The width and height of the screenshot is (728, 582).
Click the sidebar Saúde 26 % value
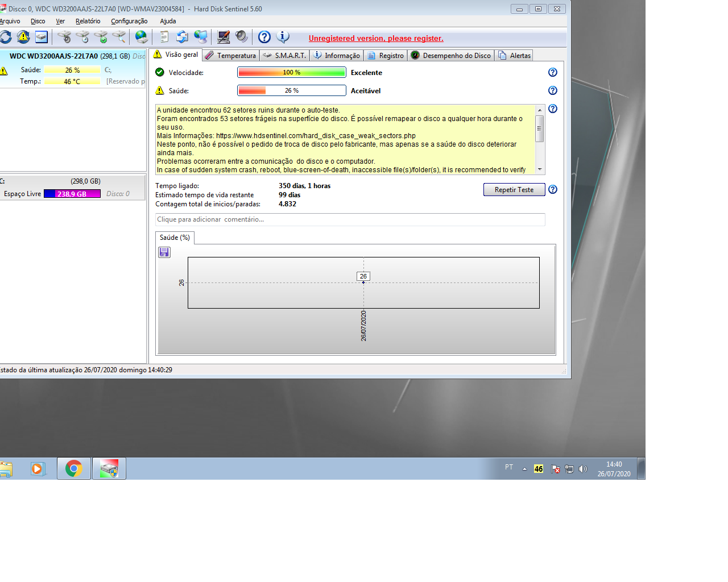point(72,70)
